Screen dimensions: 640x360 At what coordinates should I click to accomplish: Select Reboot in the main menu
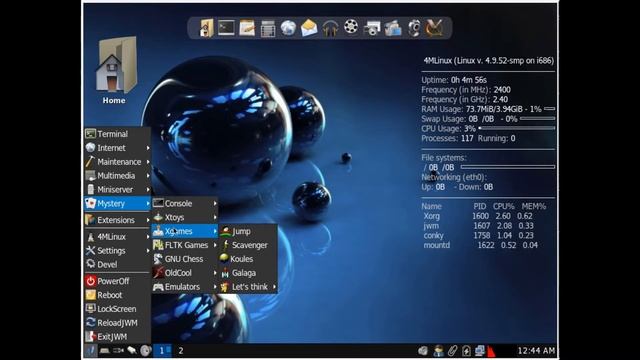[118, 295]
